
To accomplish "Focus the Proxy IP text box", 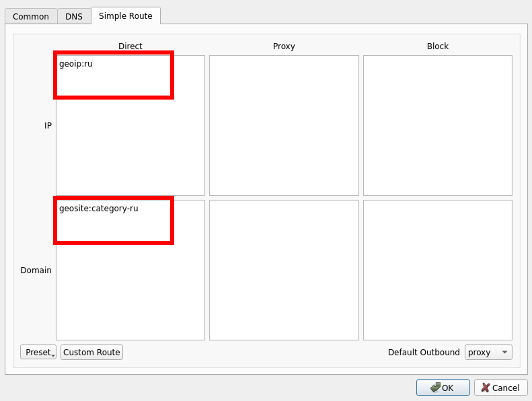I will click(x=284, y=125).
